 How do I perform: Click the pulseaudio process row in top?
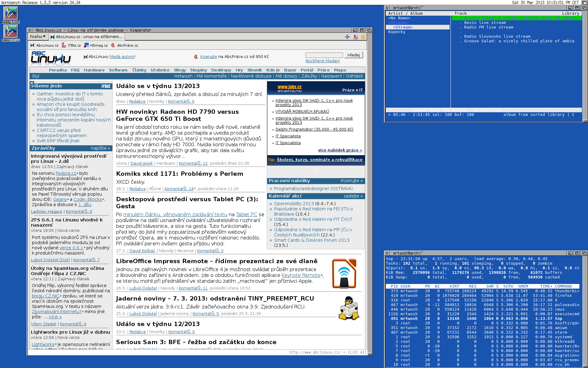(x=482, y=305)
